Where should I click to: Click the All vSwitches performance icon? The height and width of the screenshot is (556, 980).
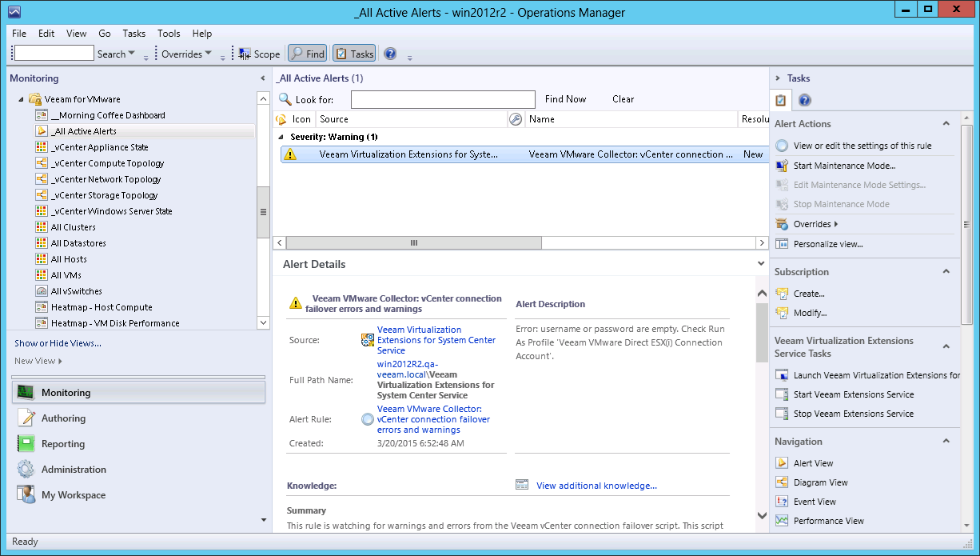[42, 291]
